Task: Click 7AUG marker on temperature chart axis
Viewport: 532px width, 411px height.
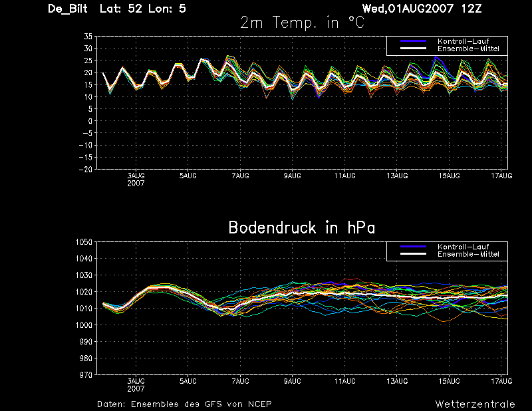Action: click(x=240, y=176)
